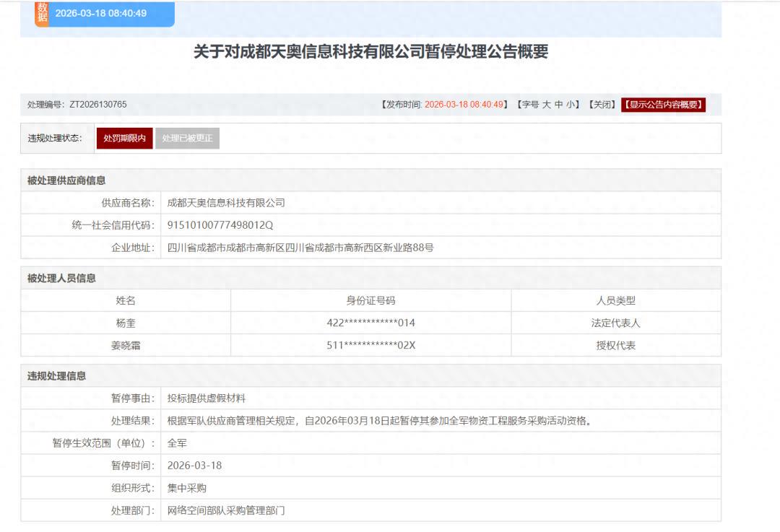Click the 身份证号码 column header
Screen dimensions: 780x532
(370, 300)
